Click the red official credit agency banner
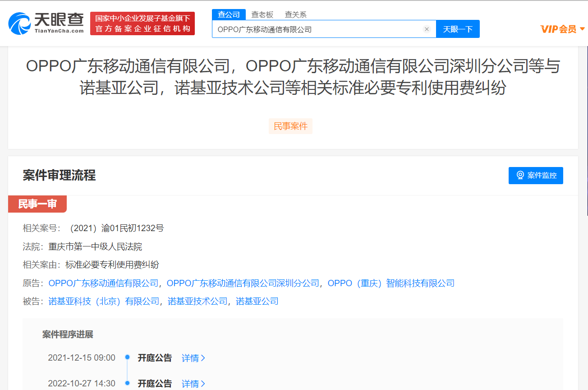Viewport: 588px width, 390px height. click(142, 23)
